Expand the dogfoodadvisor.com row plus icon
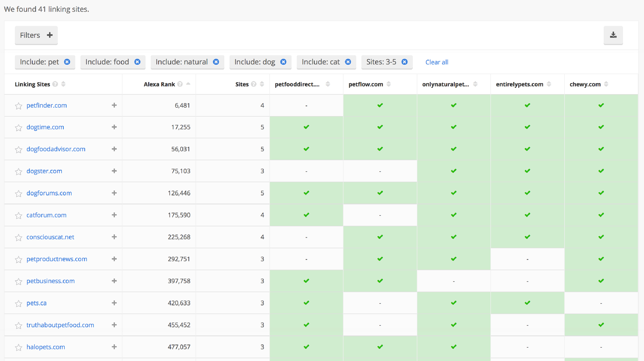 coord(114,149)
